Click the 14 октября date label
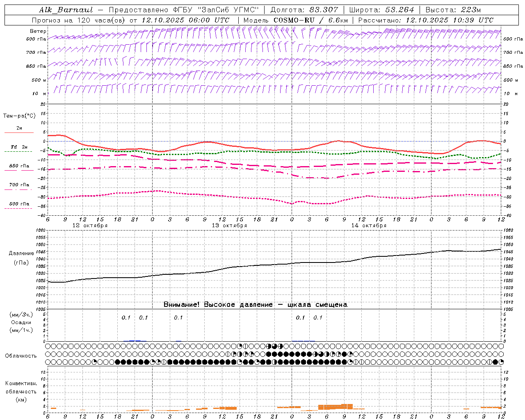 pyautogui.click(x=369, y=226)
